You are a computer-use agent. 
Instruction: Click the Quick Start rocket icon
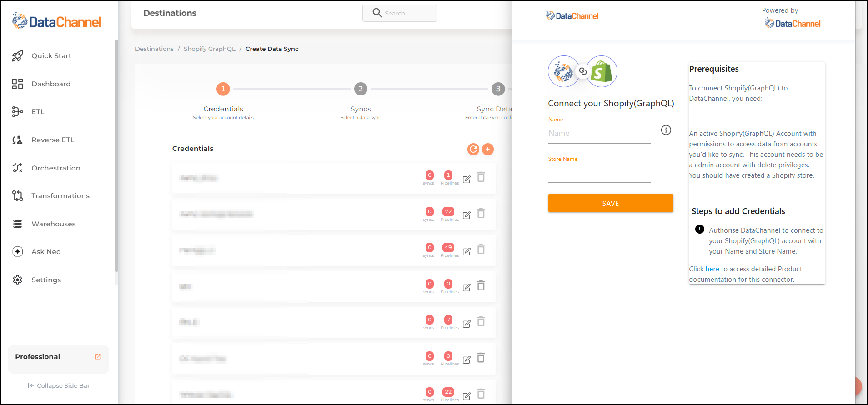[17, 56]
